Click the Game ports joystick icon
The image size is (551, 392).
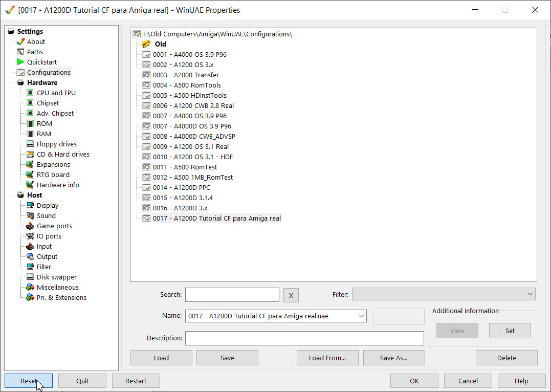click(x=30, y=226)
